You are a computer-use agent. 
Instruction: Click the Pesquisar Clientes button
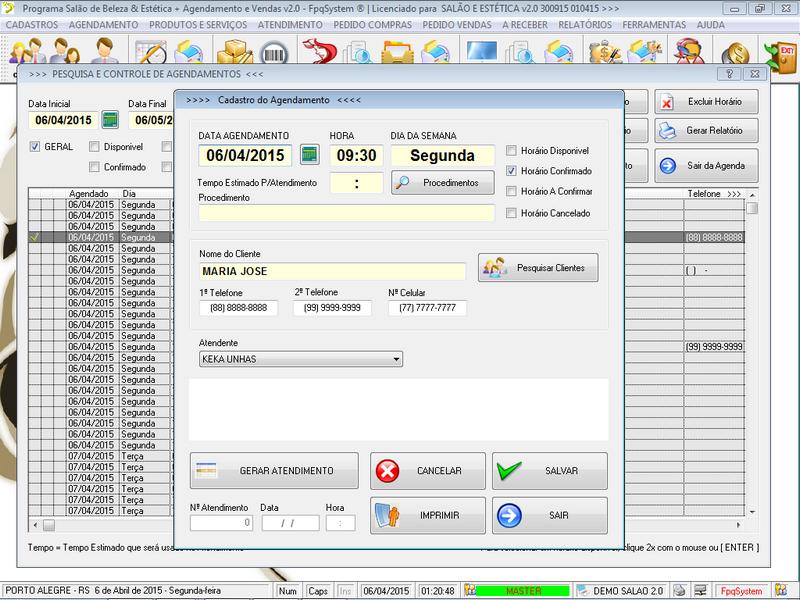coord(537,267)
